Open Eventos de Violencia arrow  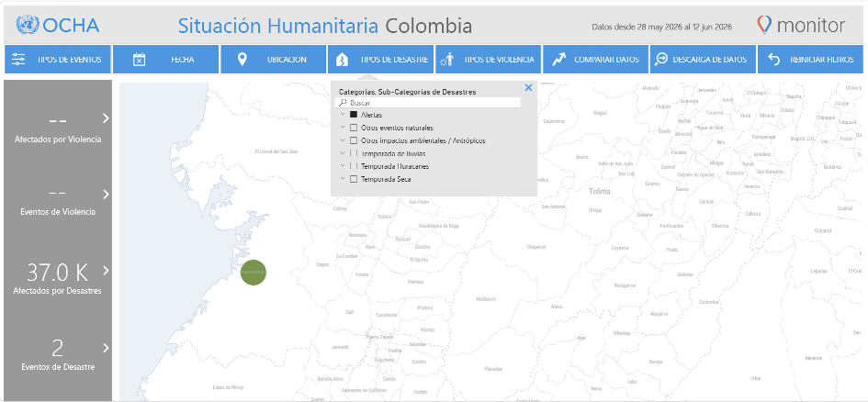point(106,195)
